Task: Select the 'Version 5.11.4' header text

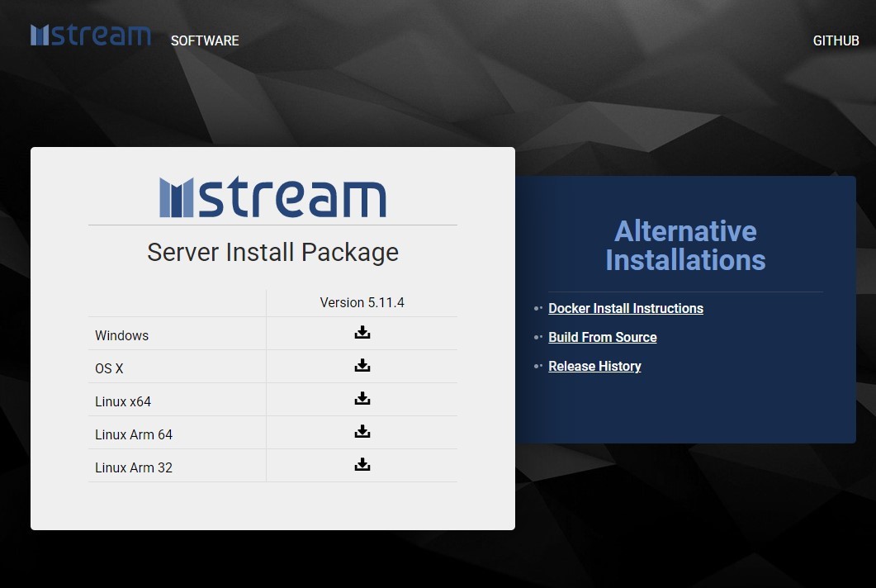Action: [x=362, y=303]
